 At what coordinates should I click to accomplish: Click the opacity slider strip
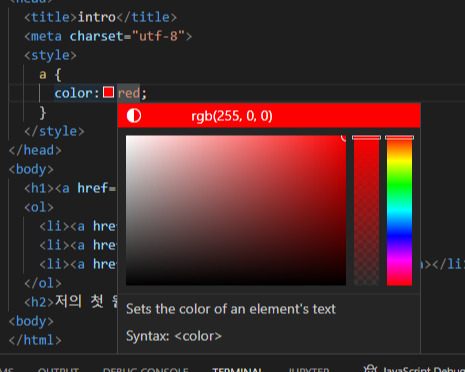tap(366, 210)
